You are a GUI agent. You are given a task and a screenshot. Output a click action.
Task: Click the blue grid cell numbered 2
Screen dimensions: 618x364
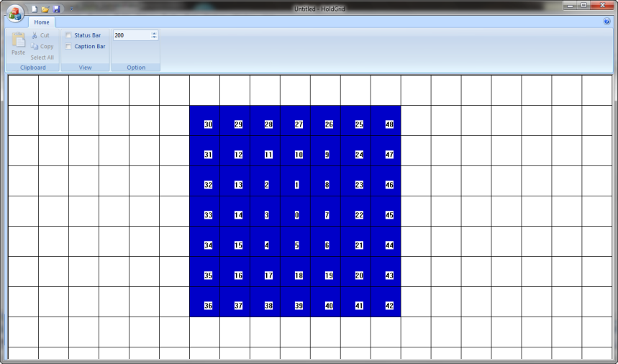[x=265, y=181]
